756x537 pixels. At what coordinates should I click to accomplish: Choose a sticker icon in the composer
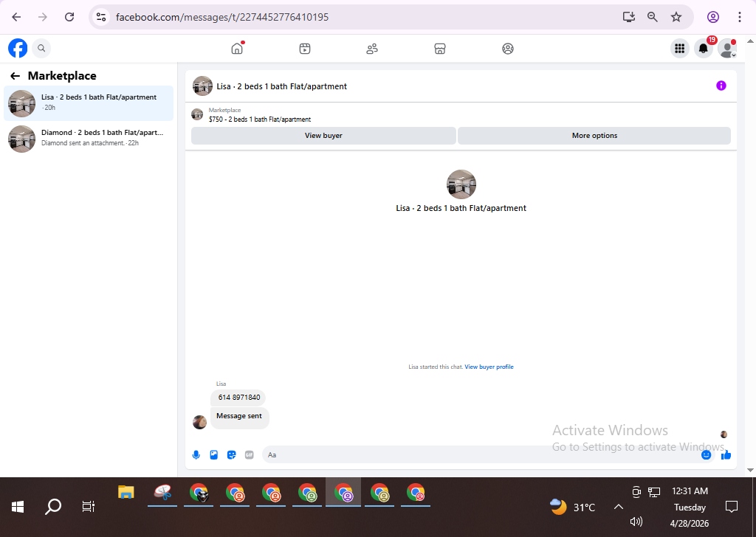[232, 454]
